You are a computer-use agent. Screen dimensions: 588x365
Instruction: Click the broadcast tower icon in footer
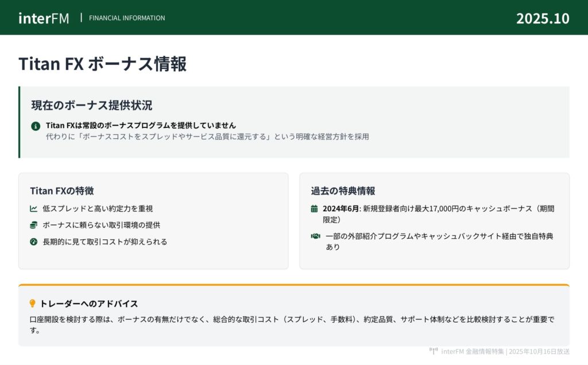434,351
